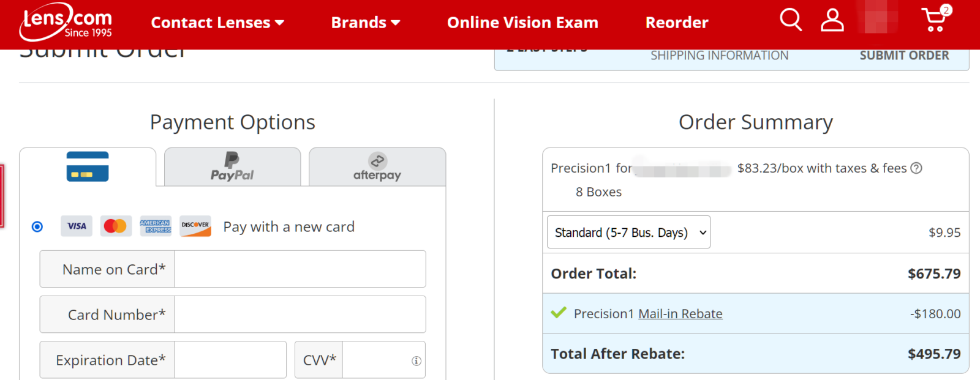980x380 pixels.
Task: Open the search magnifier icon
Action: click(x=790, y=20)
